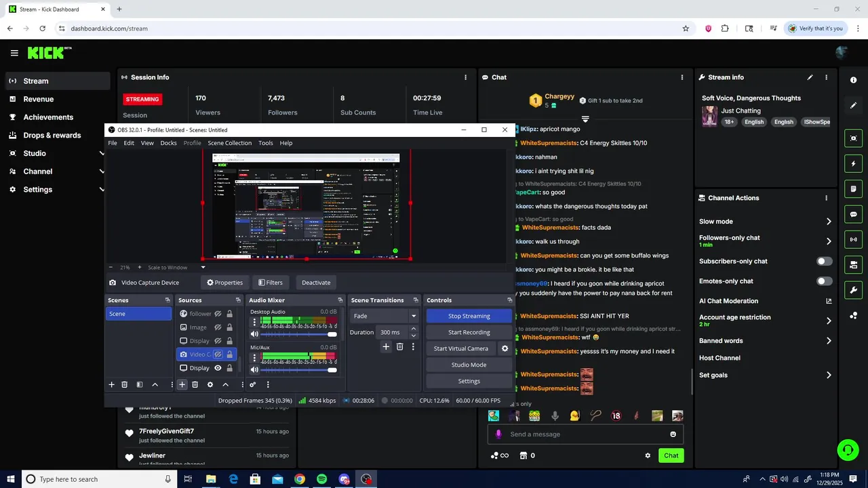This screenshot has height=488, width=868.
Task: Unlock the follower source lock
Action: pos(229,314)
